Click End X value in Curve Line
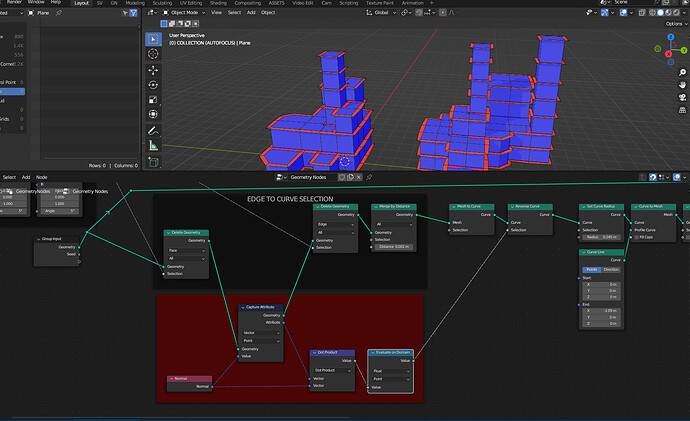Viewport: 690px width, 421px height. pyautogui.click(x=602, y=311)
